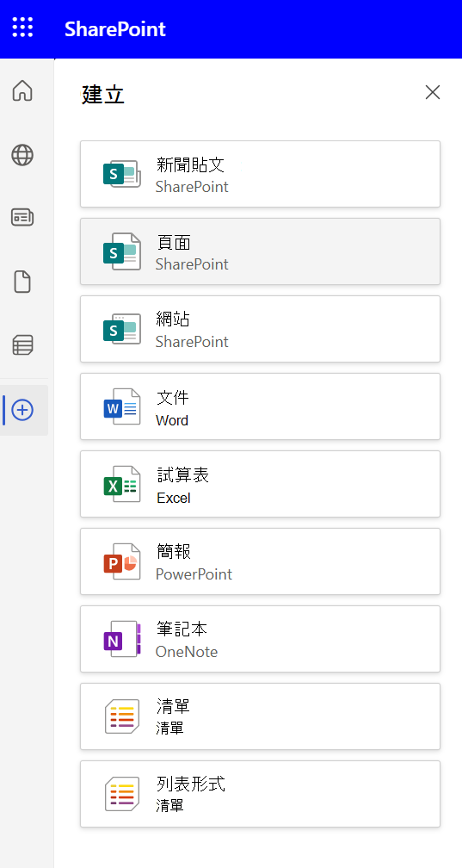Viewport: 462px width, 868px height.
Task: Open My files document icon
Action: tap(22, 282)
